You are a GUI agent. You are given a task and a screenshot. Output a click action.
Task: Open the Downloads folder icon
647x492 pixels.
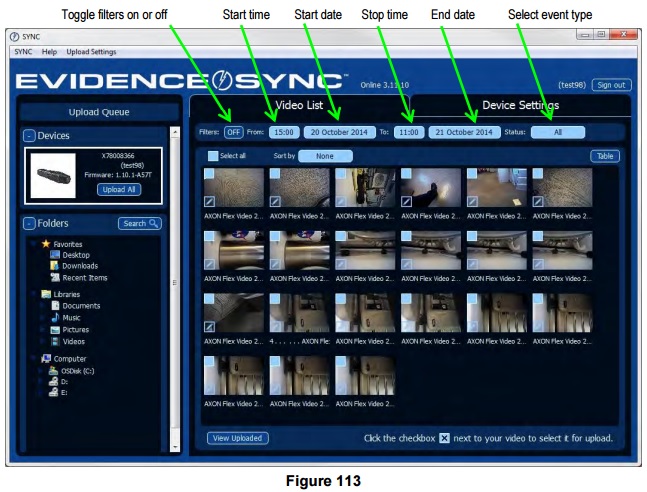click(x=55, y=266)
